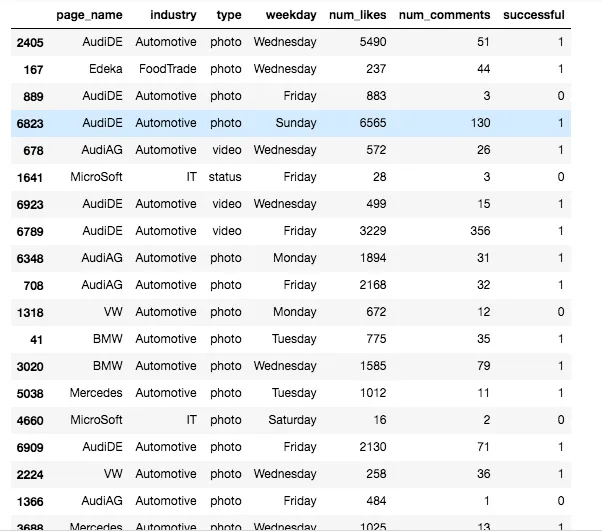Click num_likes value 499
The image size is (602, 531).
click(x=376, y=204)
